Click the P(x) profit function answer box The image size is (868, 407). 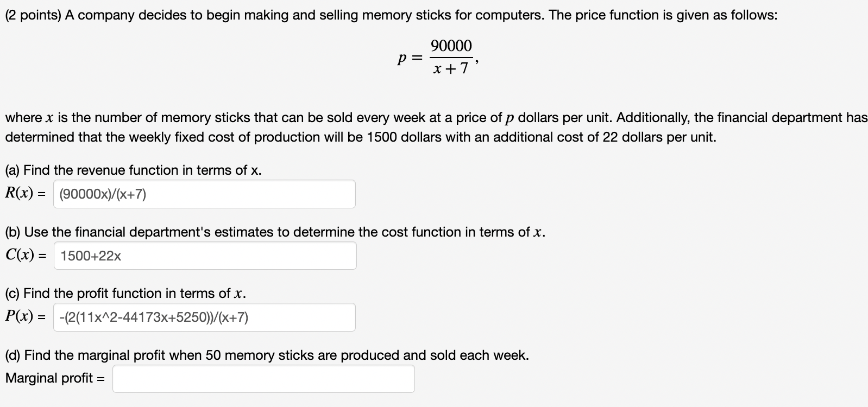[204, 317]
